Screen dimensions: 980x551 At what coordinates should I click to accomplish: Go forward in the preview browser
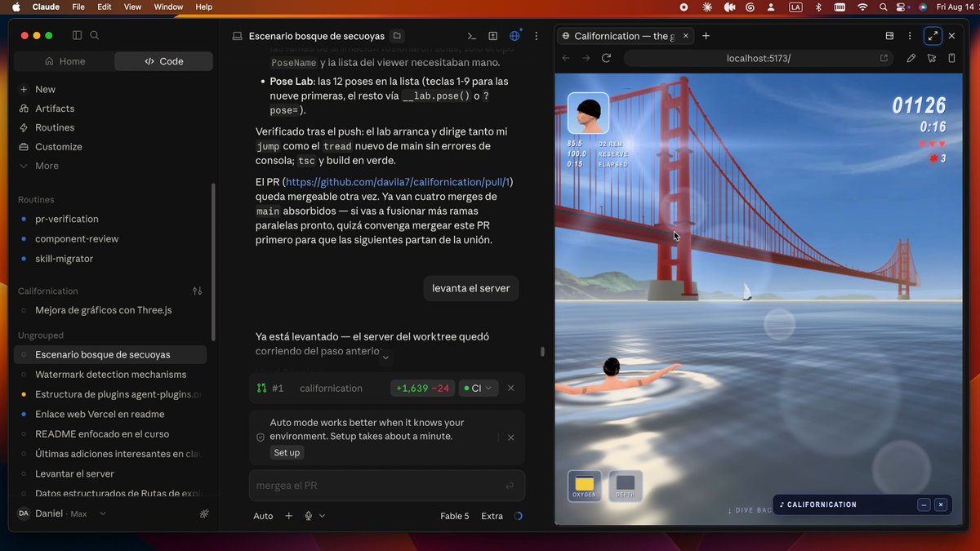pyautogui.click(x=586, y=58)
